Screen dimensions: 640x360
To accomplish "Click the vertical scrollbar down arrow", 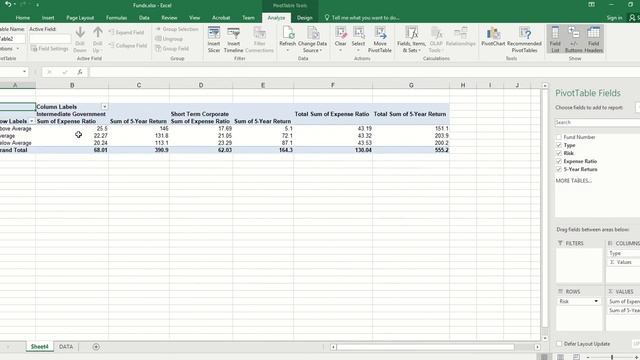I will coord(545,338).
